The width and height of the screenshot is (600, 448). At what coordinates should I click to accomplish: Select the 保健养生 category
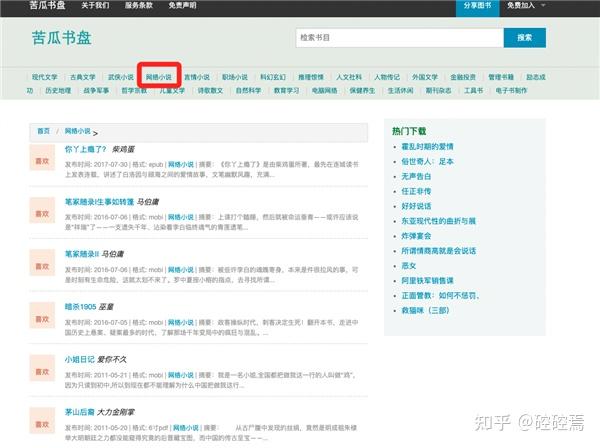pyautogui.click(x=362, y=91)
